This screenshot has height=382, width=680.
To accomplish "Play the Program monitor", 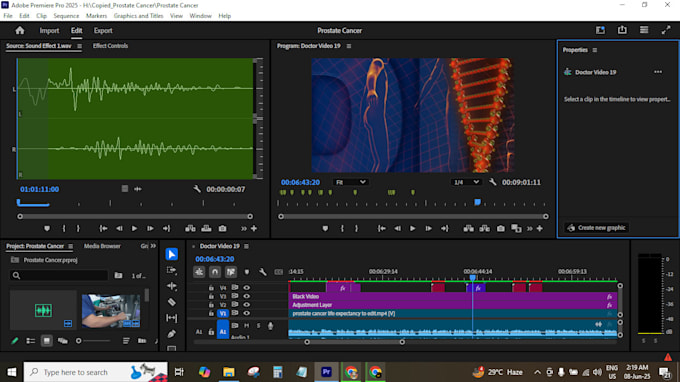I will click(x=412, y=229).
